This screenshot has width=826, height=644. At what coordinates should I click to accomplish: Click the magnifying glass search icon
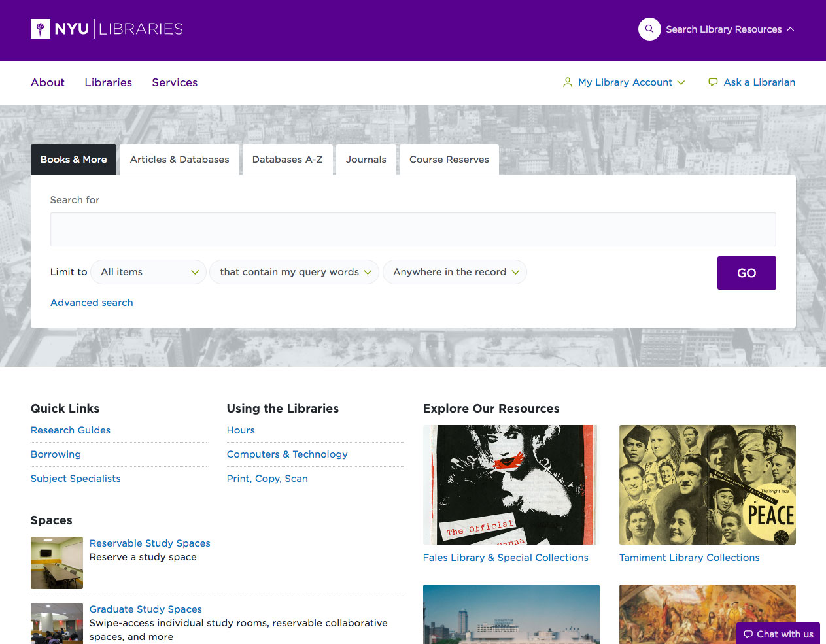tap(649, 29)
